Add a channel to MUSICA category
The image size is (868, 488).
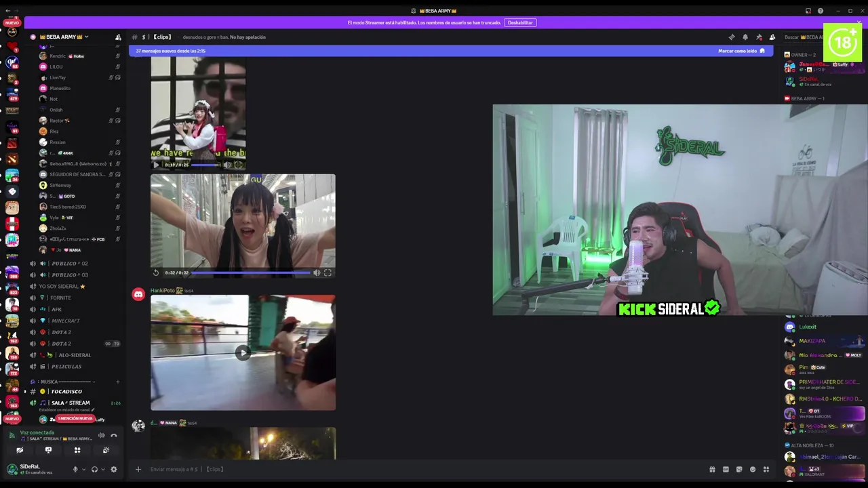click(117, 382)
